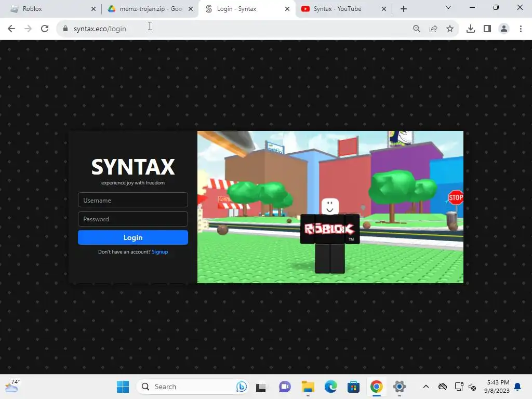Click the browser back arrow
The height and width of the screenshot is (399, 532).
point(11,29)
